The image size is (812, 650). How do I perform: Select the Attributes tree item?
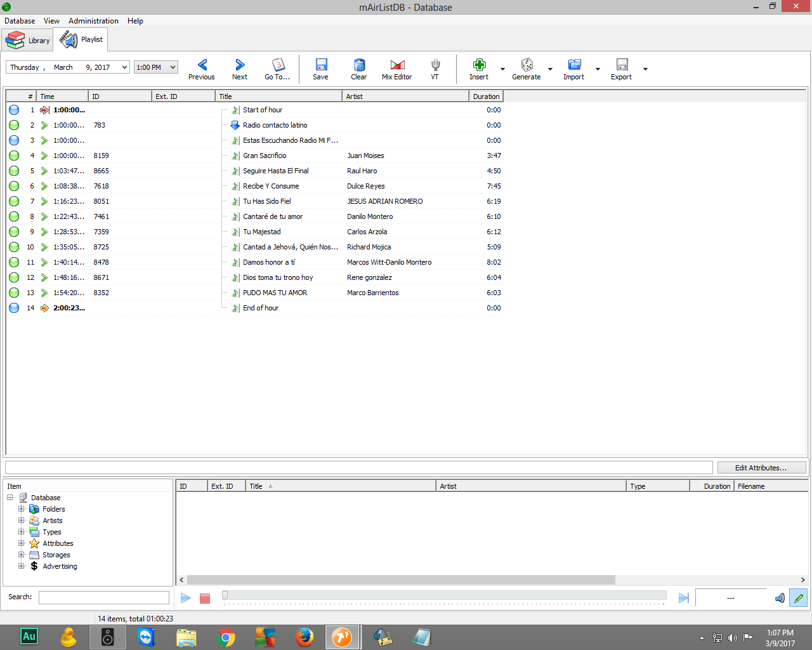(x=58, y=543)
